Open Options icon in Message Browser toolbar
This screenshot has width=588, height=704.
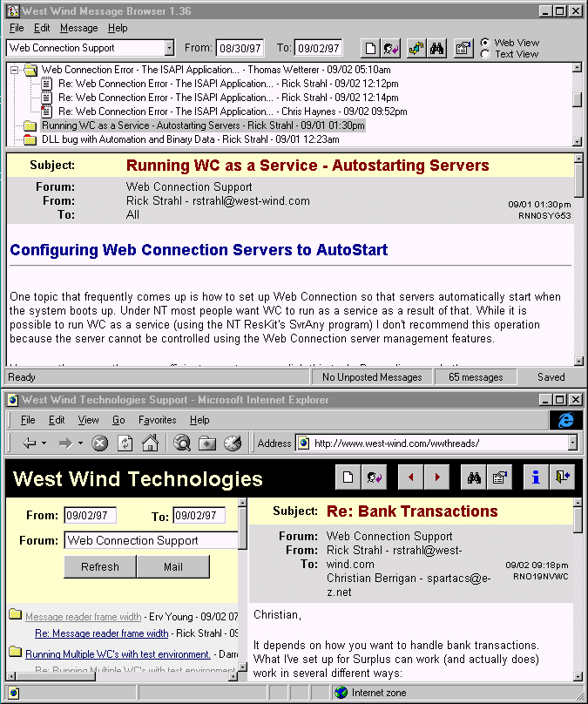point(463,48)
